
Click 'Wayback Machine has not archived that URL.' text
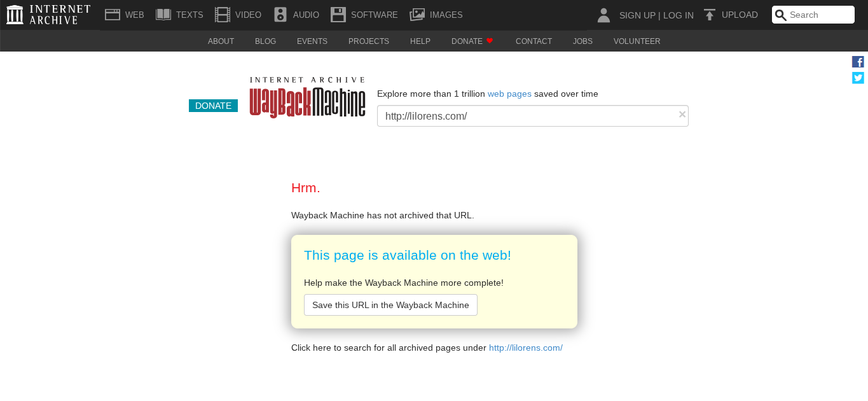(x=383, y=215)
